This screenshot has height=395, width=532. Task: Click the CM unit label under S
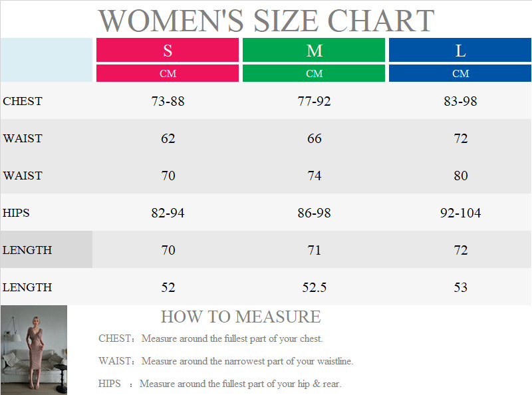168,74
